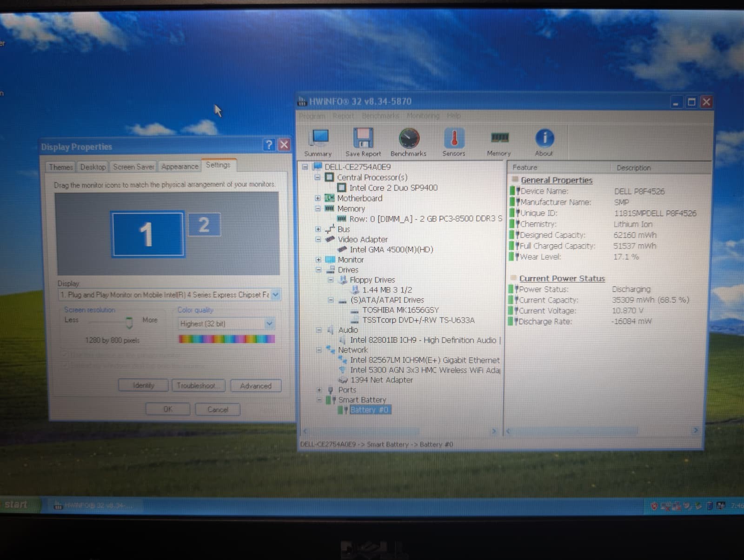Viewport: 744px width, 560px height.
Task: Select the DELL-CE2754A0E9 computer root icon
Action: pos(318,167)
